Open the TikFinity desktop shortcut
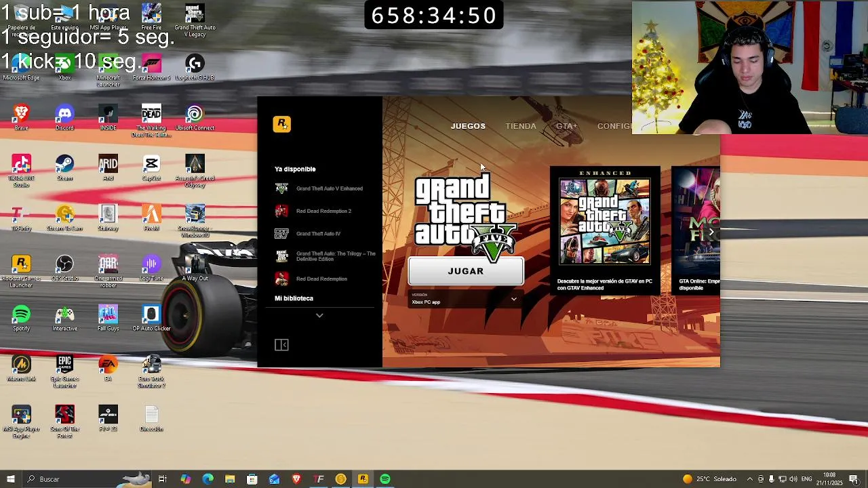This screenshot has height=488, width=868. pyautogui.click(x=21, y=218)
